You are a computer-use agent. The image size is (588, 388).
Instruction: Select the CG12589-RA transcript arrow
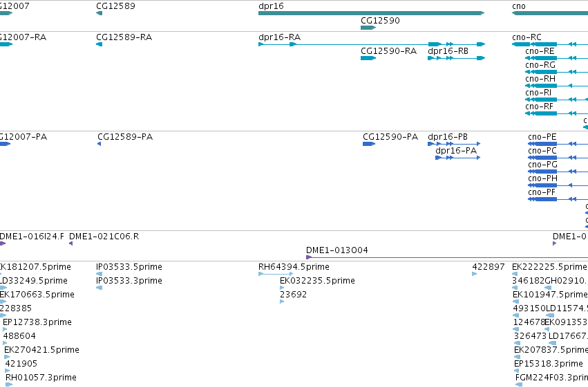coord(99,44)
